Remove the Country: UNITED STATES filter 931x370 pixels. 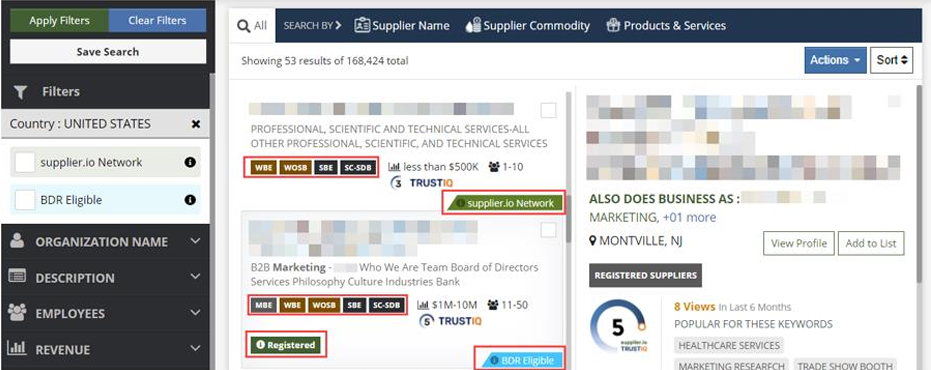click(x=195, y=124)
